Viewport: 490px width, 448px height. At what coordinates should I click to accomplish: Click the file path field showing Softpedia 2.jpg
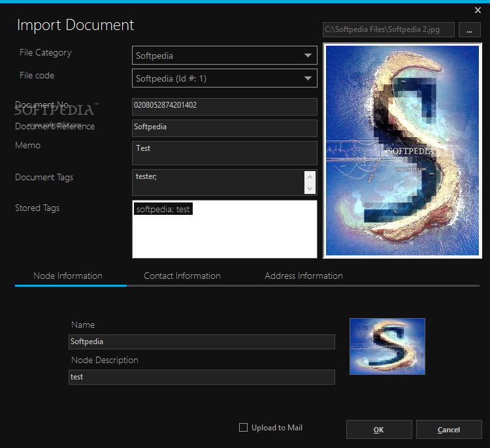(389, 29)
